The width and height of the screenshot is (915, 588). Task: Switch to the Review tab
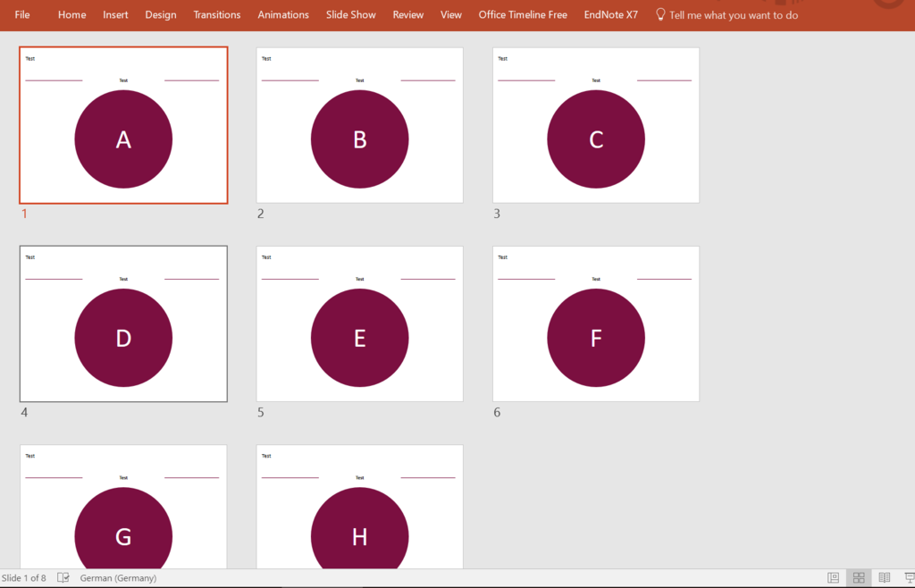[407, 14]
